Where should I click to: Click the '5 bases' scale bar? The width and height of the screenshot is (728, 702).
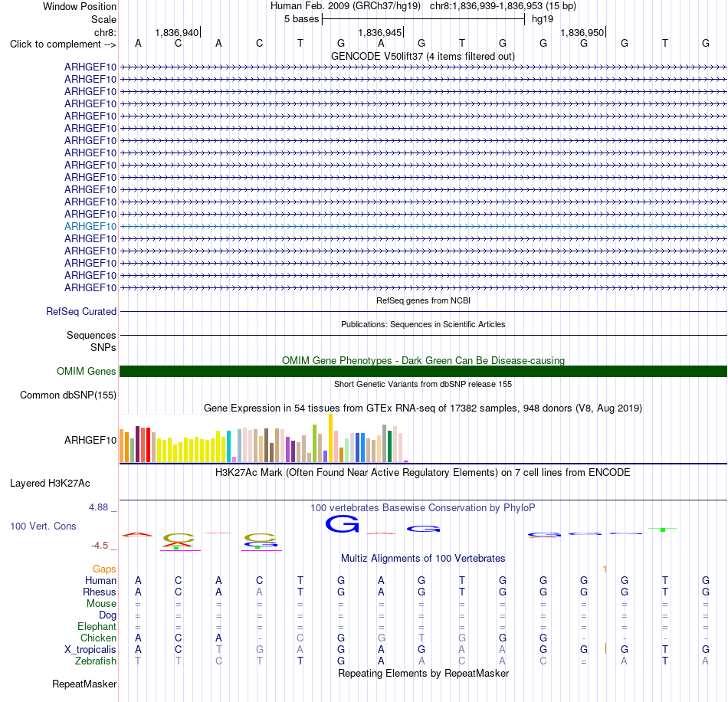(423, 19)
